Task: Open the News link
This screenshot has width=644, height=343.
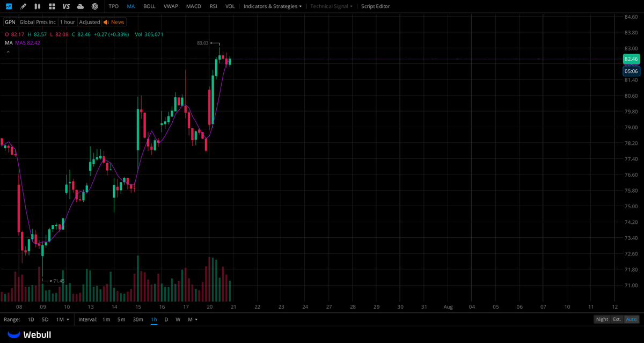Action: point(118,22)
